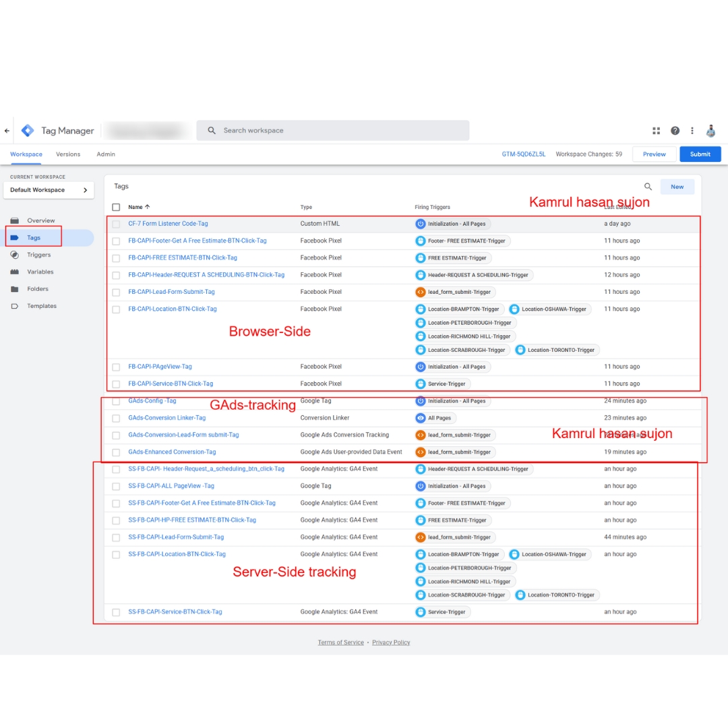Open SS-FB-CAPI-Lead-Form-Submit-Tag
Screen dimensions: 728x728
click(x=176, y=537)
